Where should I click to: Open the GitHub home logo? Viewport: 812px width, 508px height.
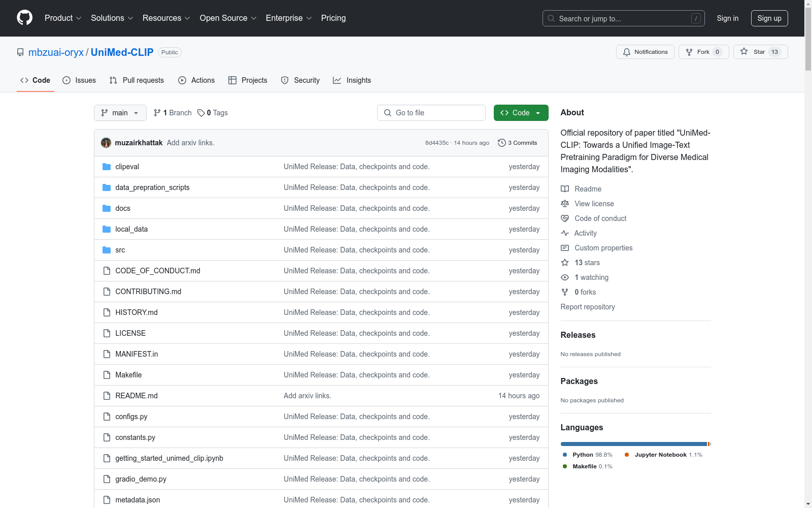coord(24,18)
